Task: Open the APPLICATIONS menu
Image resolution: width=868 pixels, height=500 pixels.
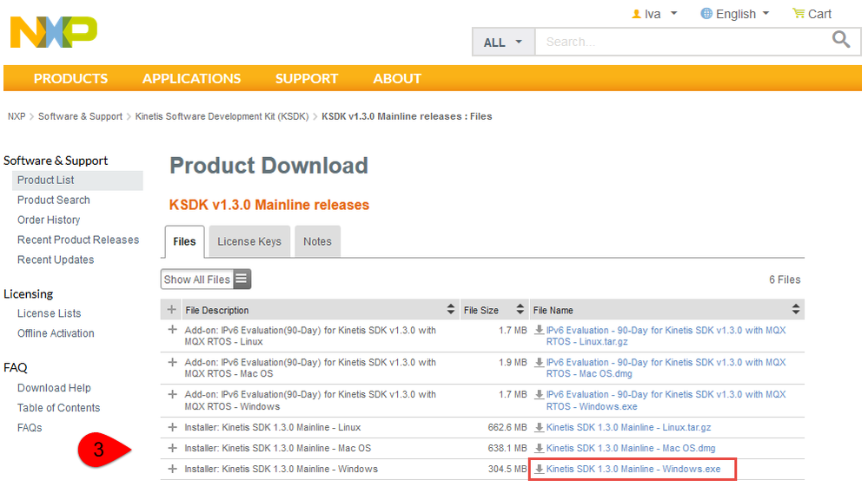Action: [x=191, y=78]
